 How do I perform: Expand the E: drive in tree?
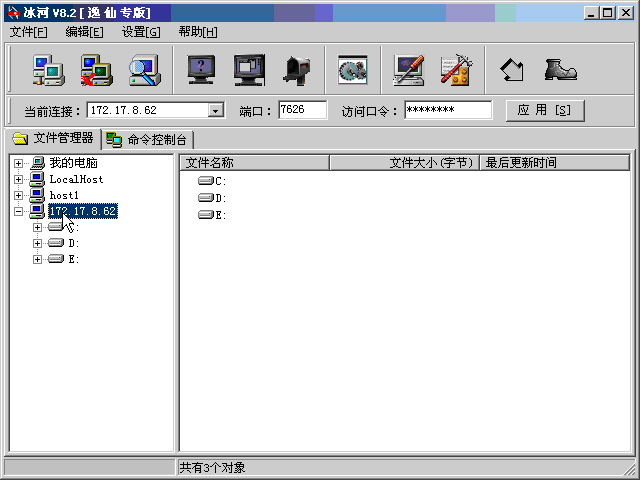pos(37,259)
